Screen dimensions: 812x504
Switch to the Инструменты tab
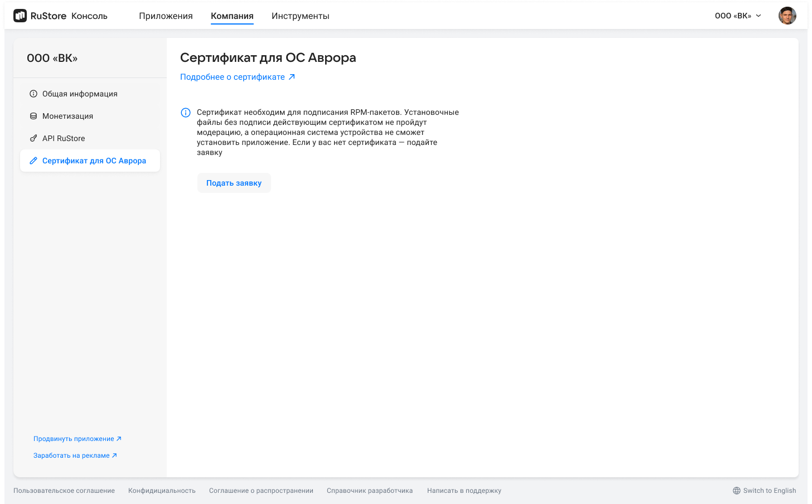(300, 16)
